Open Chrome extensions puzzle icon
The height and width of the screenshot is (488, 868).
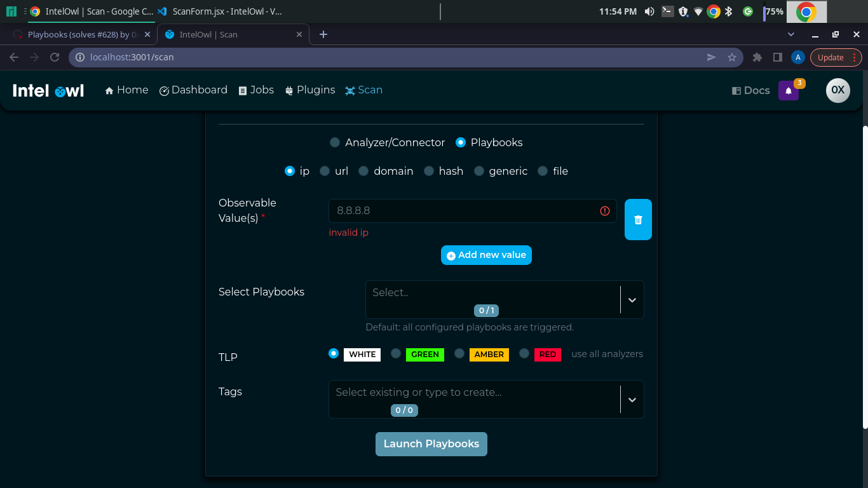(757, 57)
